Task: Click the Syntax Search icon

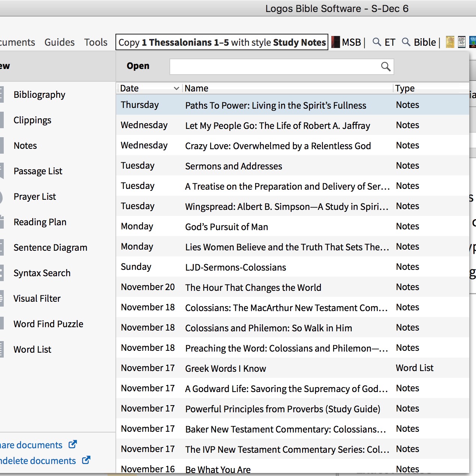Action: coord(1,273)
